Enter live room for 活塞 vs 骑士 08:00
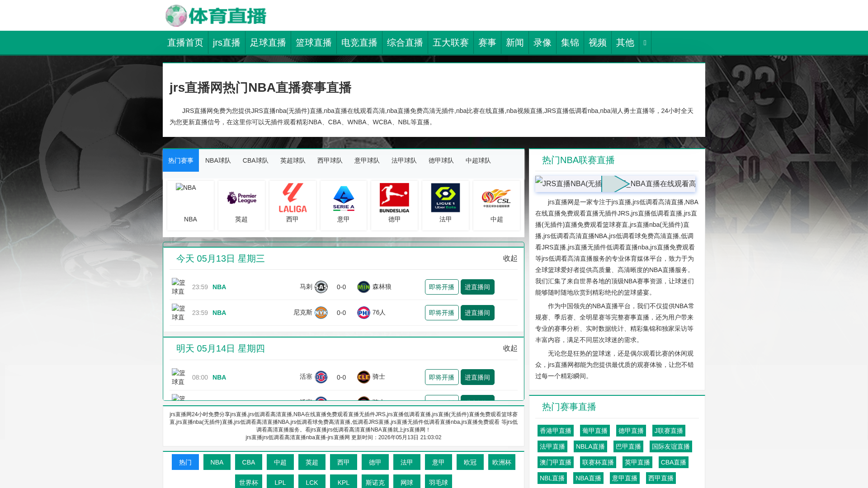This screenshot has width=868, height=488. point(477,377)
